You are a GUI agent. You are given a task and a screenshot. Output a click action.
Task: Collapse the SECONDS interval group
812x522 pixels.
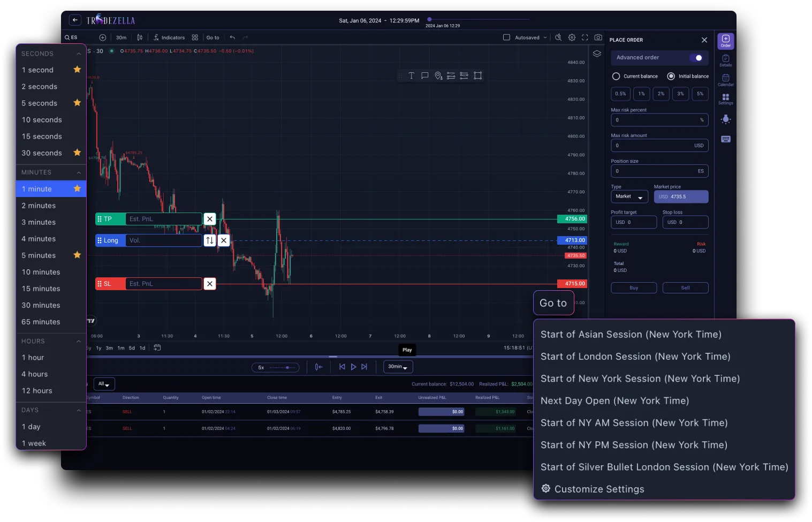click(79, 54)
